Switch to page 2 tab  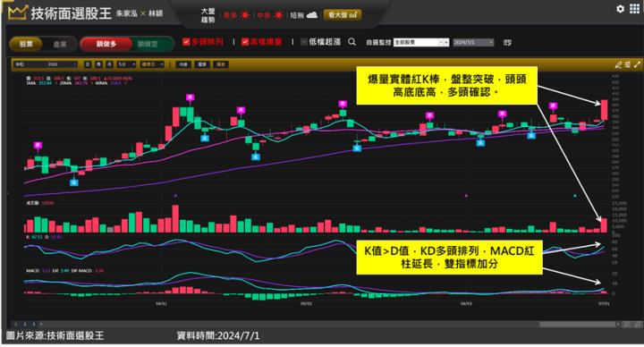pos(25,325)
